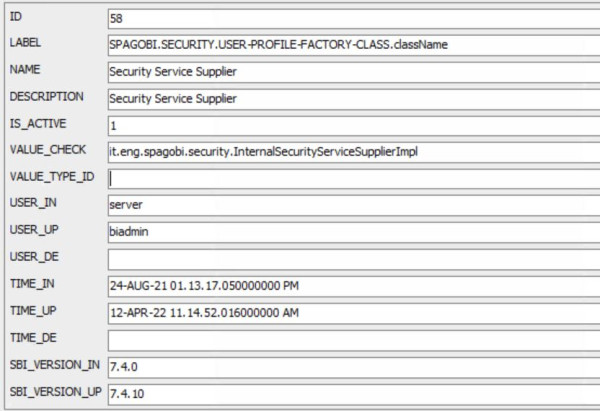
Task: Click the SBI_VERSION_UP field showing 7.4.10
Action: [x=354, y=394]
